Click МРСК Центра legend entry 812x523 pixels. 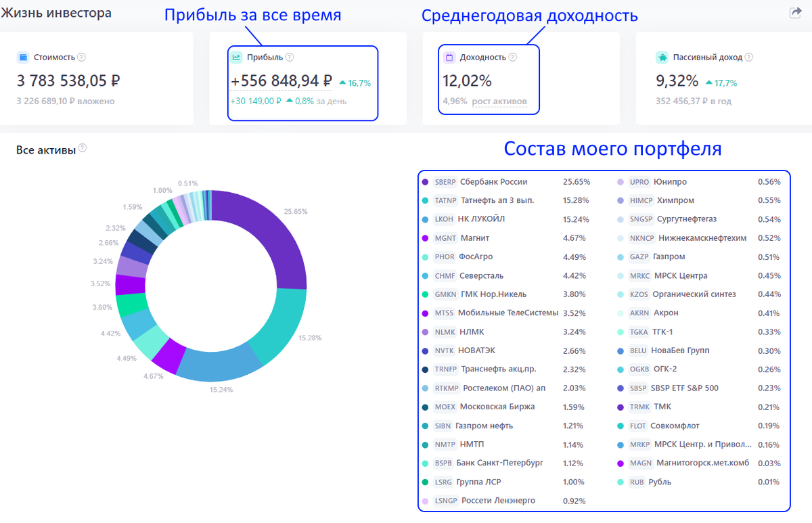[x=681, y=276]
